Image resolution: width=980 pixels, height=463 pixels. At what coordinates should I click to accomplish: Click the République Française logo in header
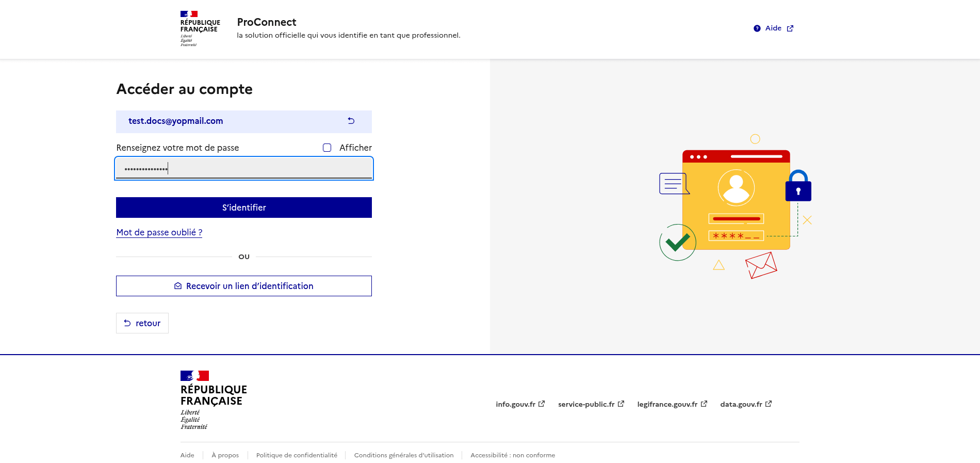[x=200, y=28]
